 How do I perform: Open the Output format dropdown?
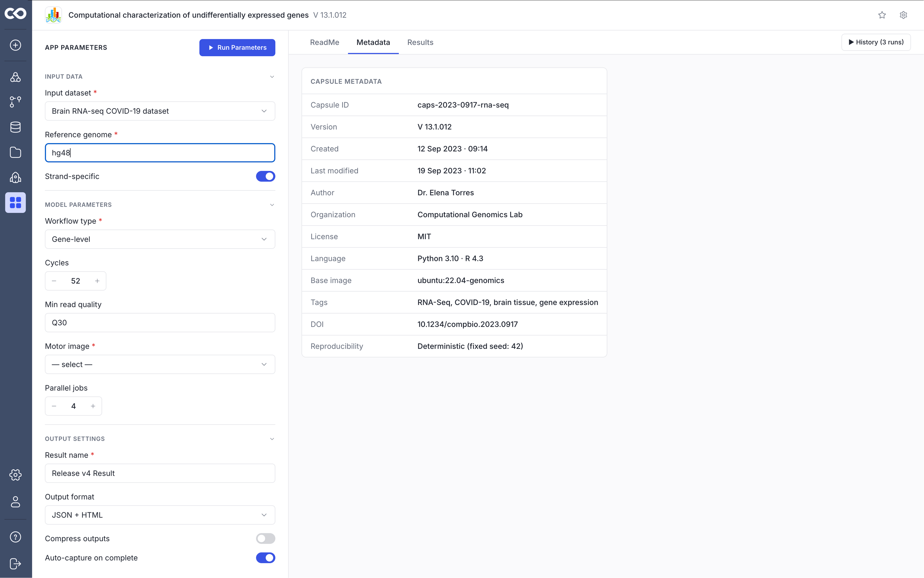[160, 515]
